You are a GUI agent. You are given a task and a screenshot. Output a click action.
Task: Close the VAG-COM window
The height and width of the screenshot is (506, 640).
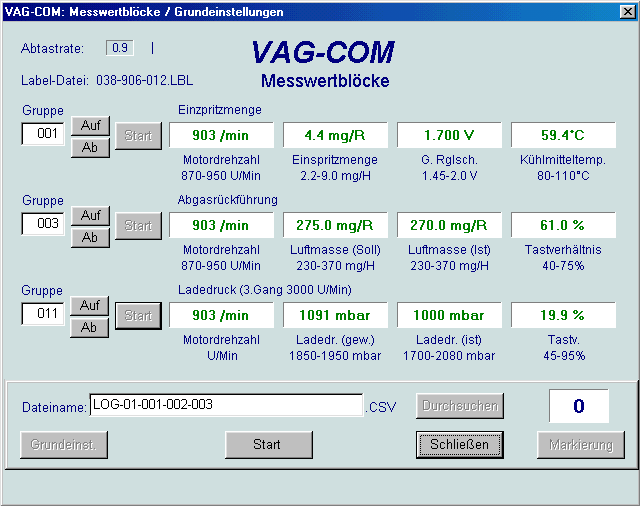coord(626,12)
